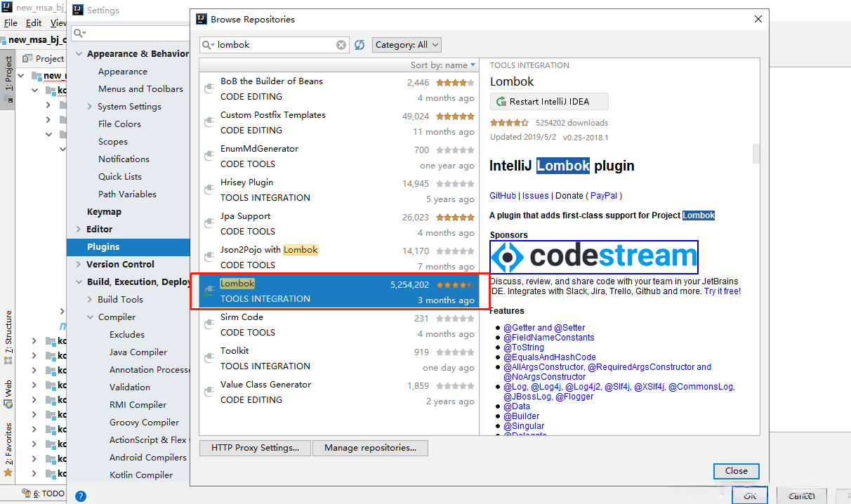The width and height of the screenshot is (851, 504).
Task: Expand Build Tools node
Action: tap(90, 300)
